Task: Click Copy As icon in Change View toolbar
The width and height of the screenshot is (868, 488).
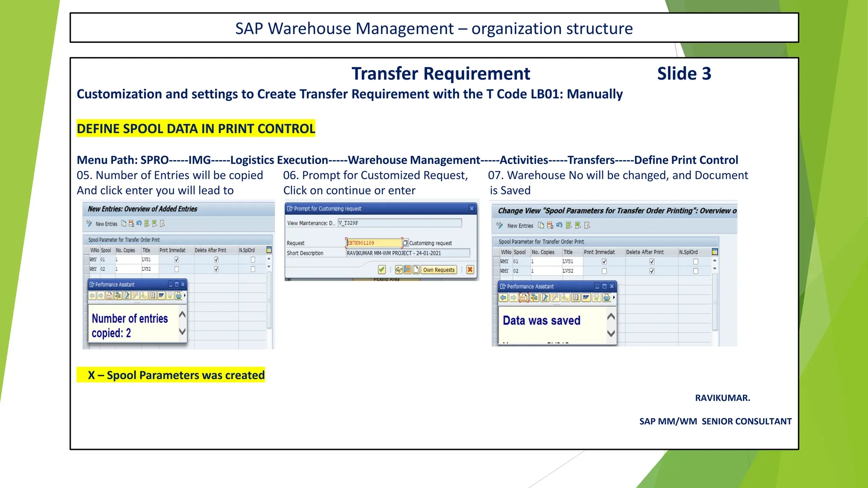Action: pos(541,225)
